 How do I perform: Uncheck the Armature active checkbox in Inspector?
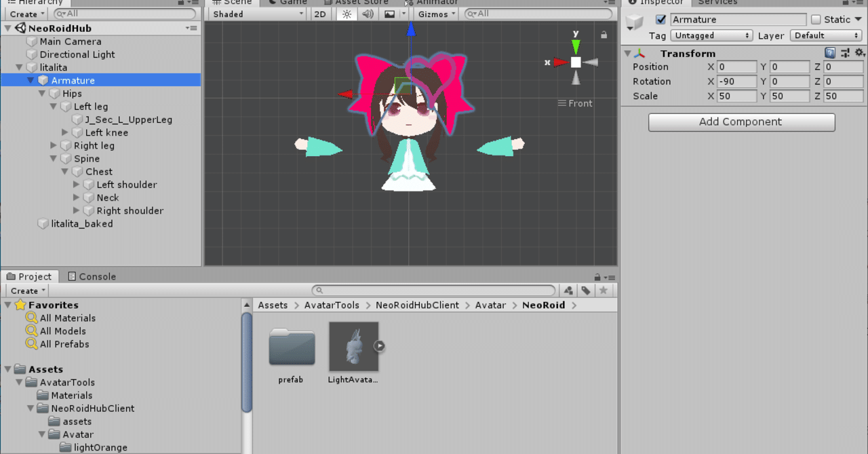660,19
